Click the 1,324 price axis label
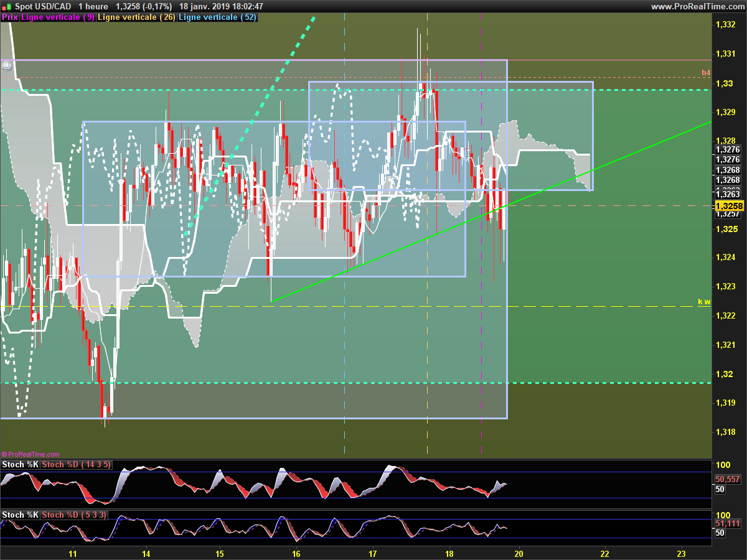Image resolution: width=747 pixels, height=560 pixels. tap(726, 258)
